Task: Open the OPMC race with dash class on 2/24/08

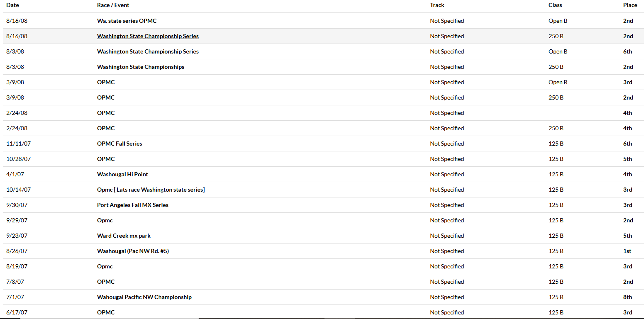Action: tap(106, 113)
